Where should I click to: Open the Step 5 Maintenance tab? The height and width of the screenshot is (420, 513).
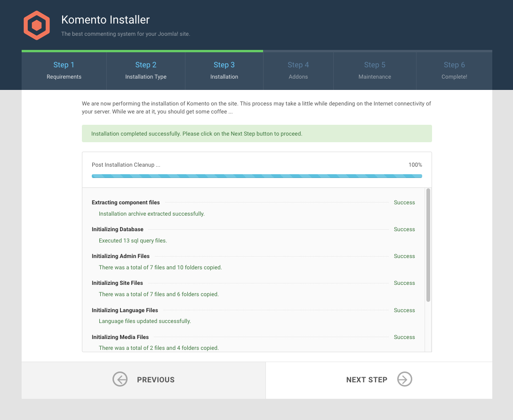pyautogui.click(x=375, y=70)
